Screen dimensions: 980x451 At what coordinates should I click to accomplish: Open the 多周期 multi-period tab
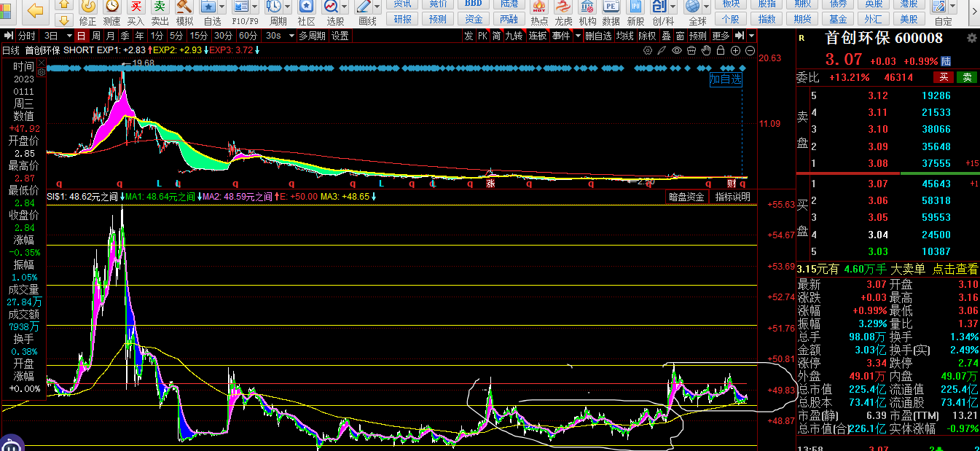tap(312, 36)
